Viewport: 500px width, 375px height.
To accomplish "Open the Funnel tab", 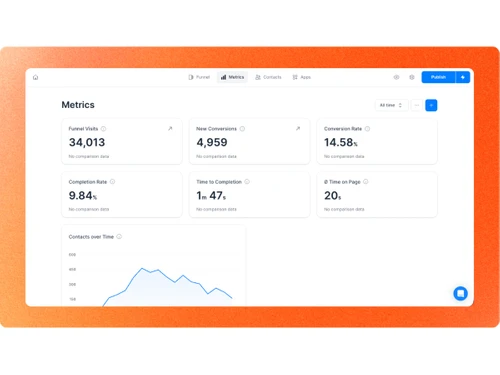I will coord(199,77).
